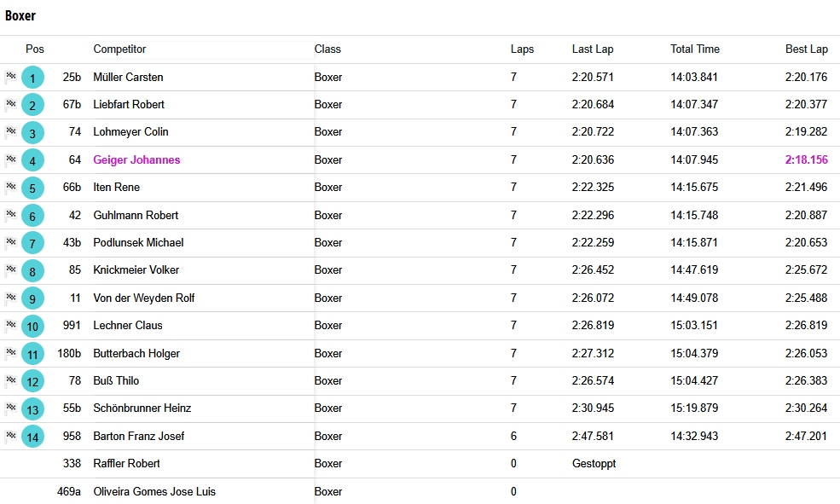Click the Total Time column header
Screen dimensions: 840x504
point(695,49)
